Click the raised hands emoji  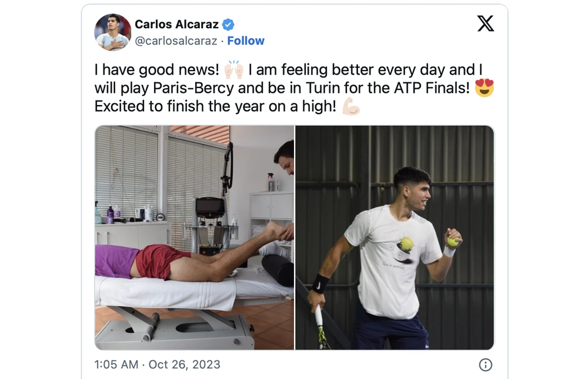point(233,69)
